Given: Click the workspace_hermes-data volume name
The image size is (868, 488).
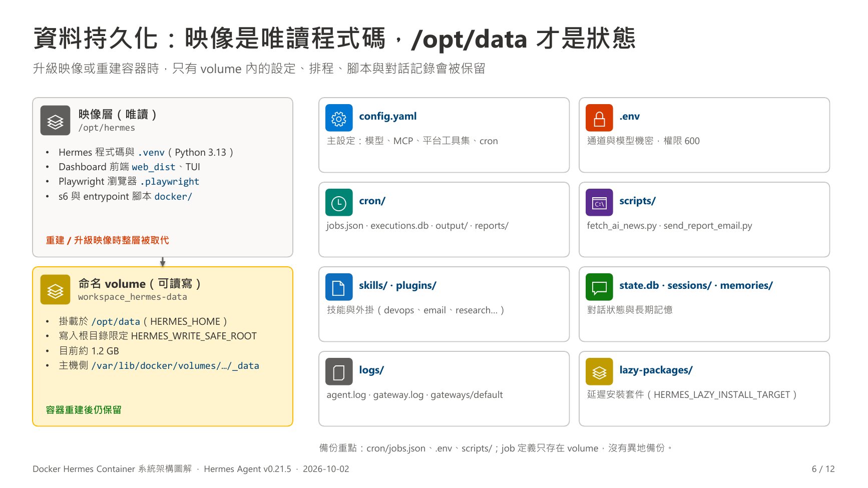Looking at the screenshot, I should point(133,297).
